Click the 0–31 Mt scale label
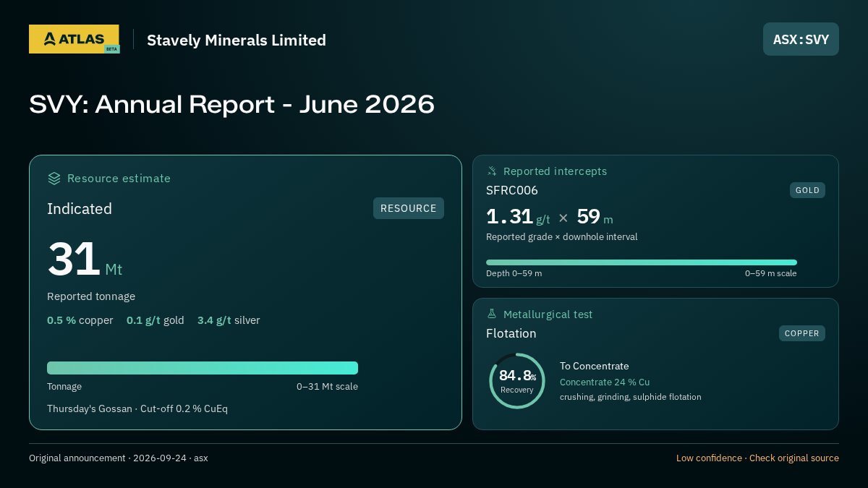 click(327, 387)
